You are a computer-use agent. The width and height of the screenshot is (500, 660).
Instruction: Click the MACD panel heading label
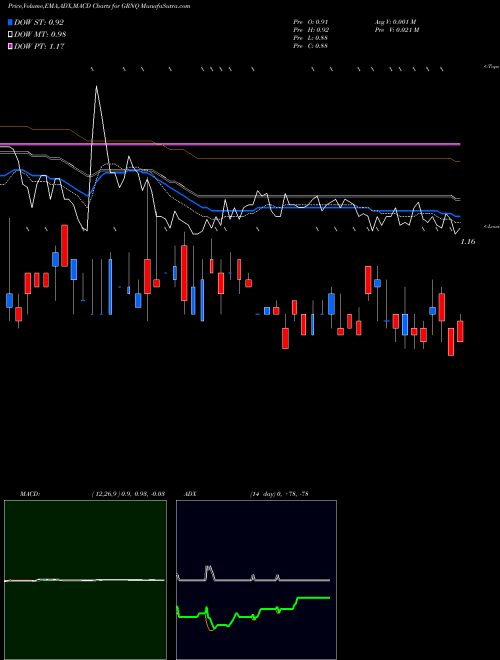30,494
